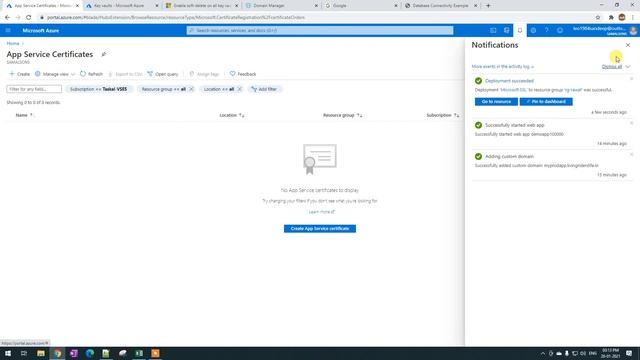
Task: Click the browser address bar URL
Action: [x=176, y=18]
